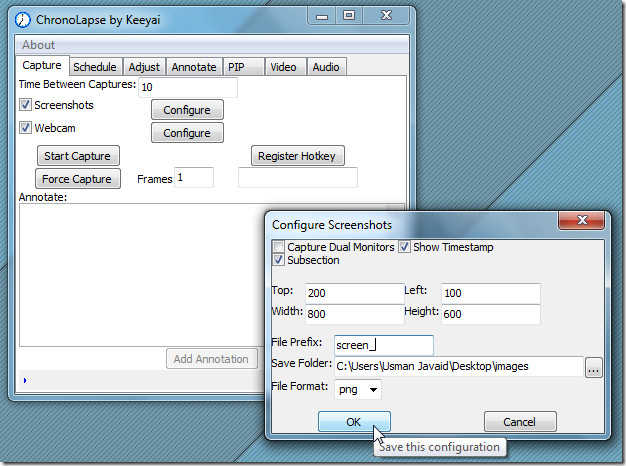Open the Adjust tab
Viewport: 626px width, 466px height.
tap(144, 67)
